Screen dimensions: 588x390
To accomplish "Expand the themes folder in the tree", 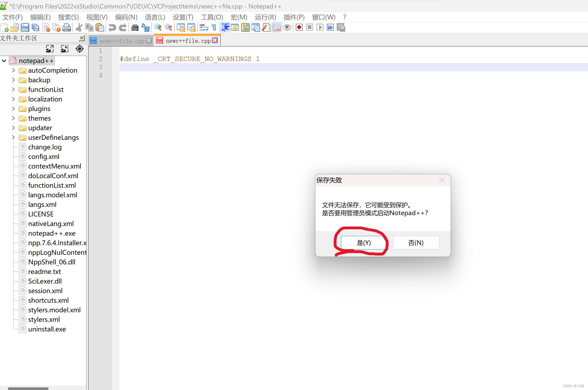I will (x=14, y=118).
